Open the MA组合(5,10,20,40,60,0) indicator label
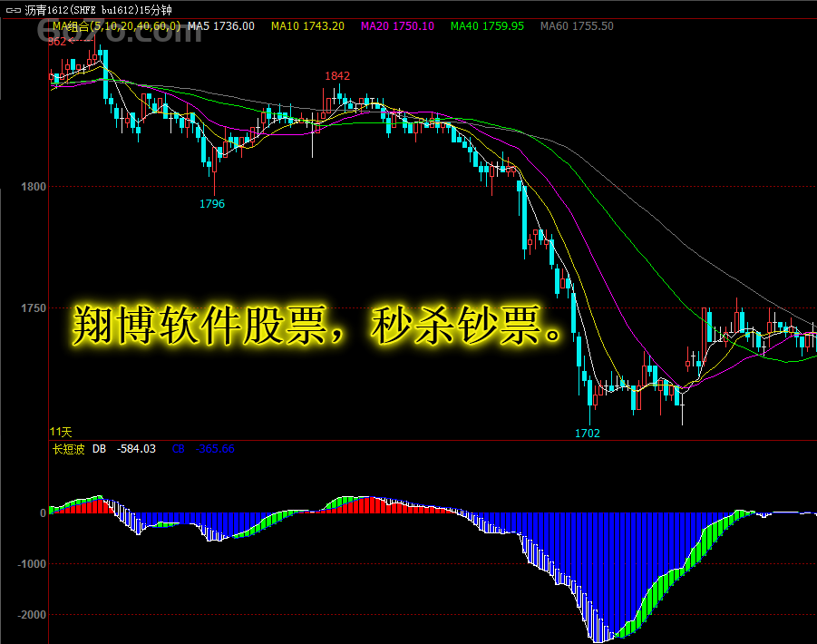 pyautogui.click(x=117, y=26)
